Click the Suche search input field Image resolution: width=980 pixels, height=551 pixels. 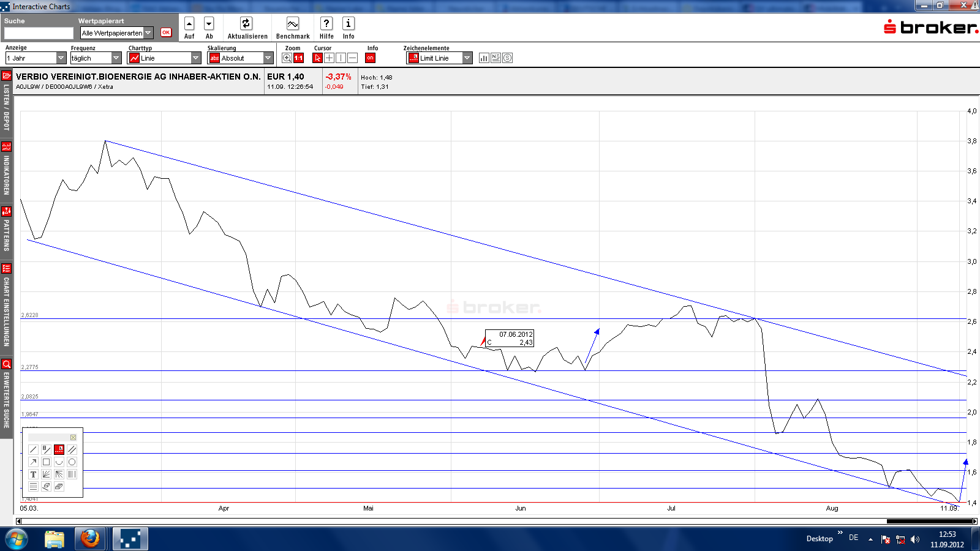39,33
